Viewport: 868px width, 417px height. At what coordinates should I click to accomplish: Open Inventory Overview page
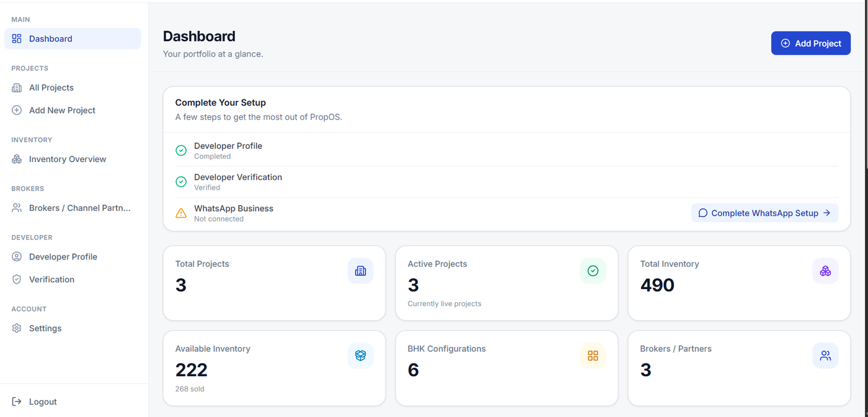[x=73, y=159]
